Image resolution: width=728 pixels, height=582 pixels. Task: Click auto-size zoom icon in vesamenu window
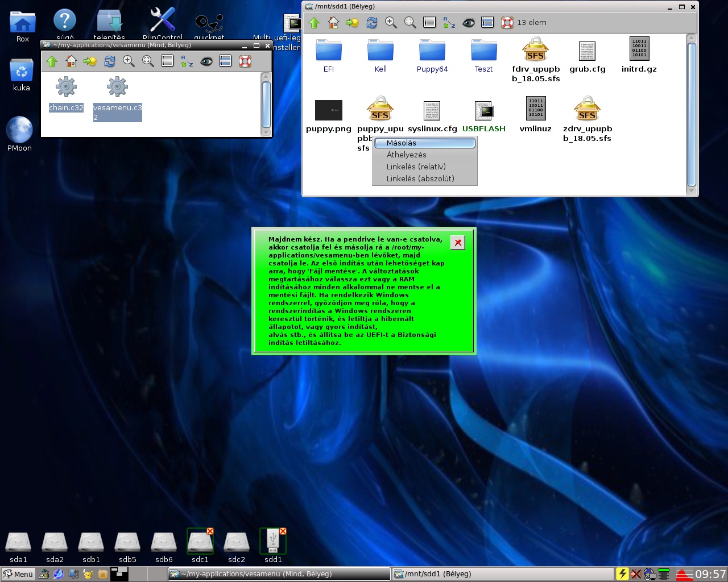[x=148, y=61]
